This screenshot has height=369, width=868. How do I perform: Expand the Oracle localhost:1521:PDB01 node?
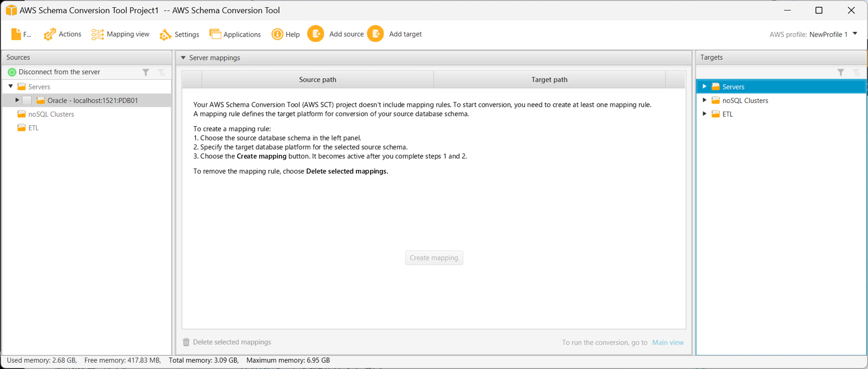17,100
